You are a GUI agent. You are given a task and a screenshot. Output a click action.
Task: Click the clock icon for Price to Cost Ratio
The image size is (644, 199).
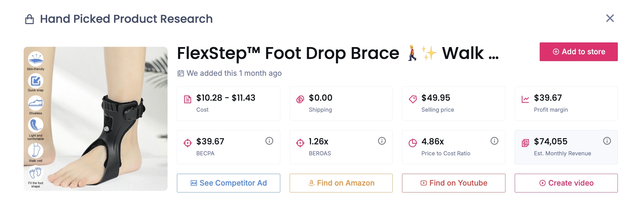click(x=413, y=142)
